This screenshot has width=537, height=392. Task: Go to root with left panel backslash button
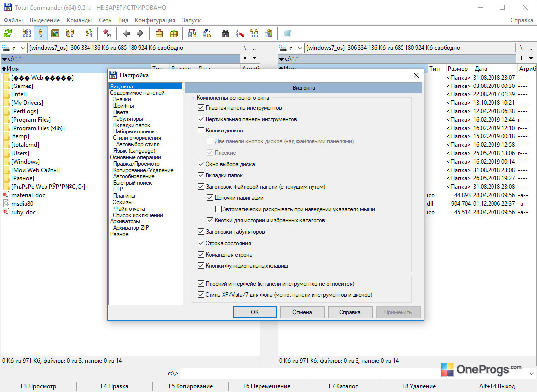245,48
